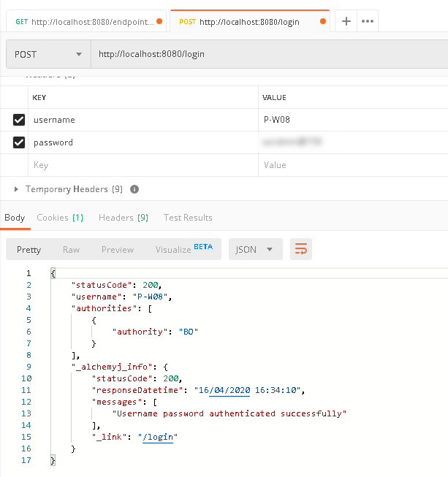The height and width of the screenshot is (477, 448).
Task: Click the orange unsaved dot on GET tab
Action: tap(159, 21)
